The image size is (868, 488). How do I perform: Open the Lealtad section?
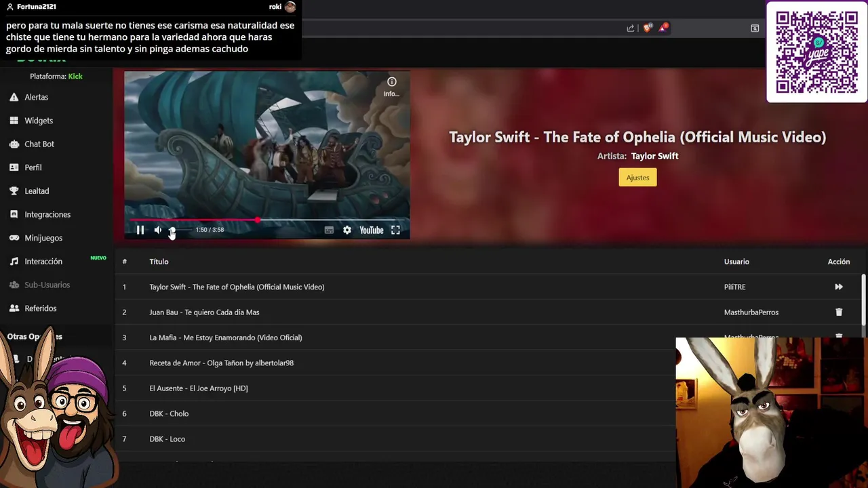[x=37, y=191]
